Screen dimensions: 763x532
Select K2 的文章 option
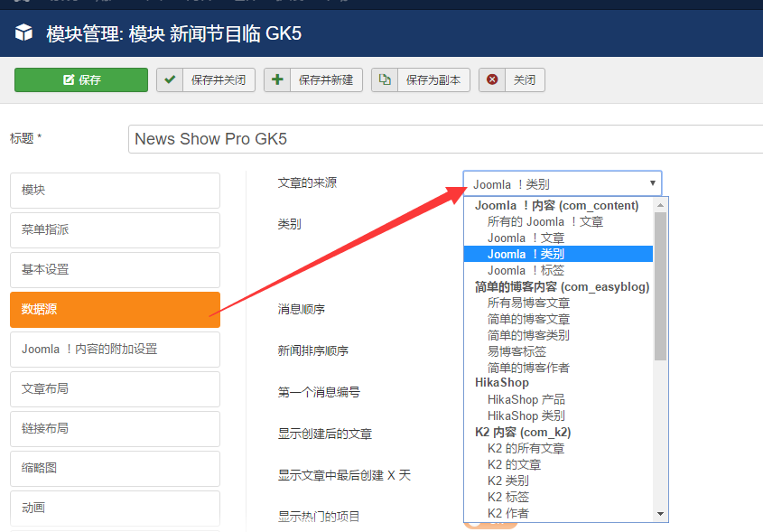(558, 465)
